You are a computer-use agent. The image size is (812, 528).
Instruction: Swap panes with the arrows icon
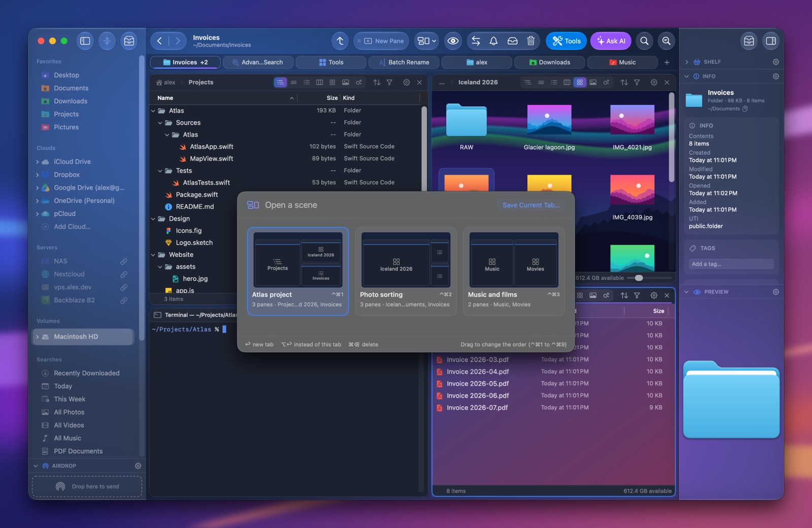pos(476,41)
